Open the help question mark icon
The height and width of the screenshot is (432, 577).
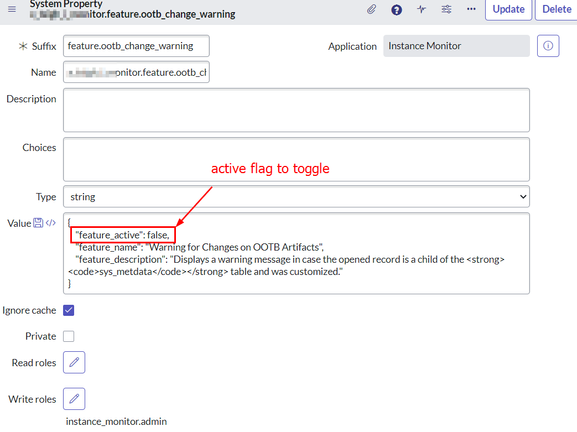click(x=396, y=10)
